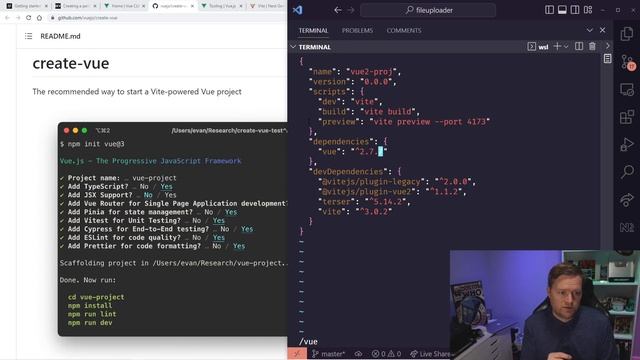The width and height of the screenshot is (640, 360).
Task: Reload the GitHub page
Action: [x=28, y=18]
